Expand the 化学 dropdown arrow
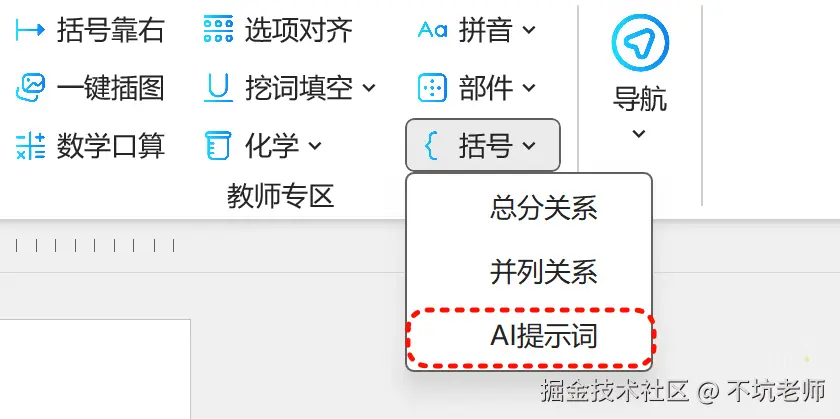Viewport: 840px width, 419px height. tap(315, 145)
